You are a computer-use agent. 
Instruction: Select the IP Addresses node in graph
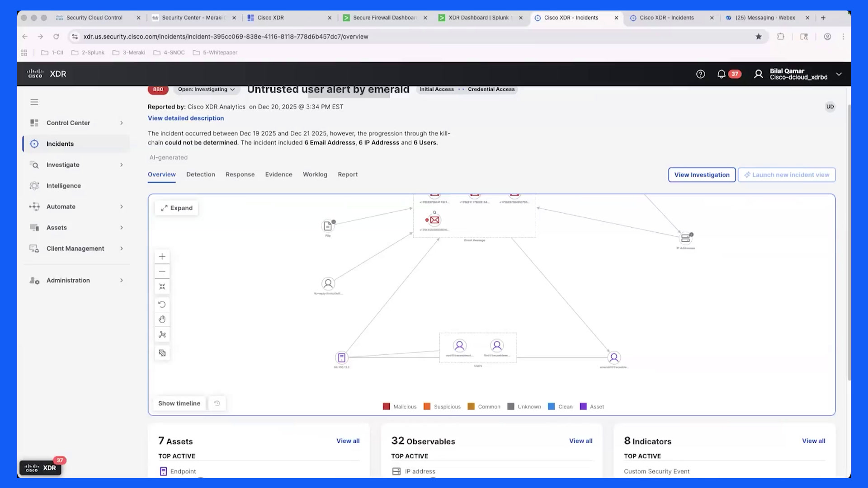click(x=685, y=238)
